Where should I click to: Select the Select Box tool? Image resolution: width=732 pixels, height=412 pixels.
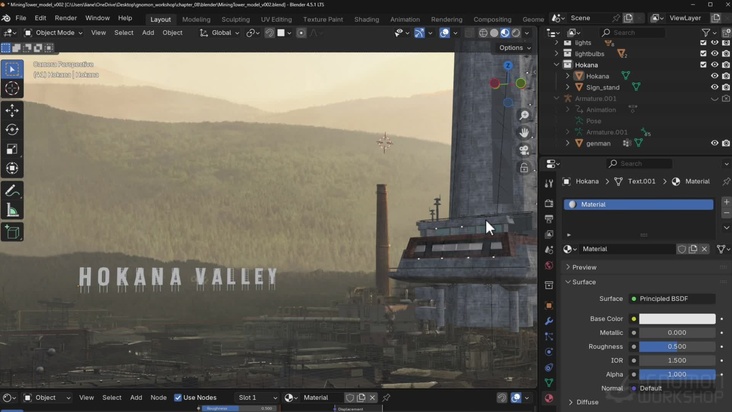(12, 69)
